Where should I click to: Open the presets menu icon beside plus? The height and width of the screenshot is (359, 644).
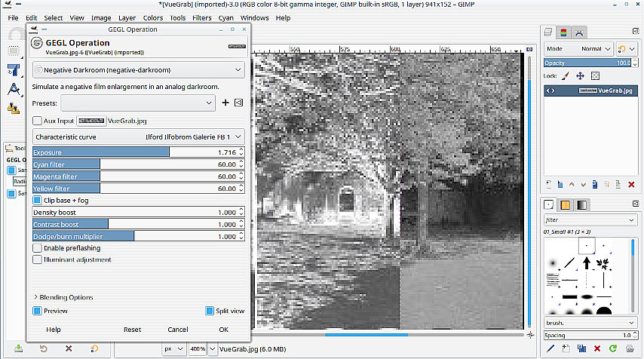238,103
